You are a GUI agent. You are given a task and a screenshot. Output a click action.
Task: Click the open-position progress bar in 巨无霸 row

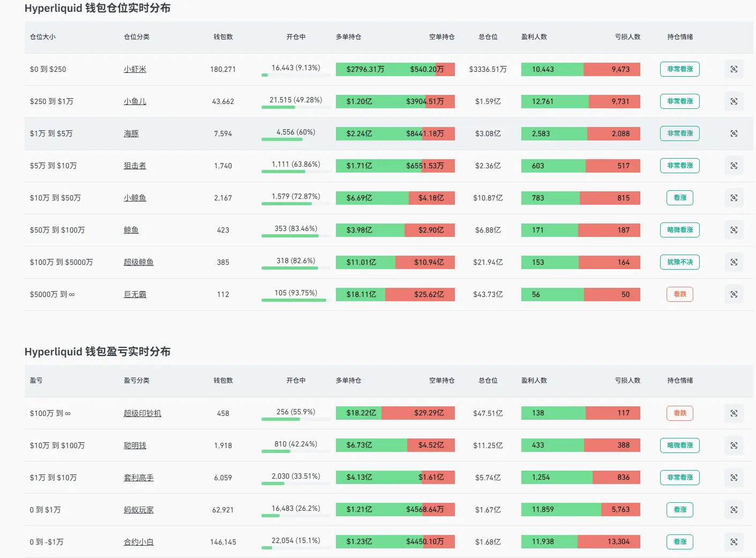(x=296, y=300)
